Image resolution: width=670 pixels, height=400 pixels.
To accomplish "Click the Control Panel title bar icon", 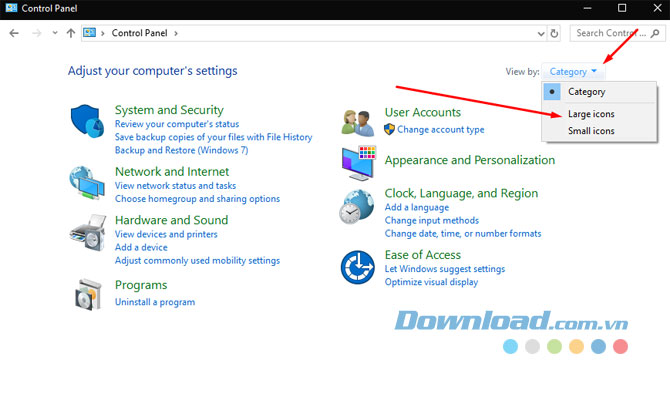I will tap(12, 8).
